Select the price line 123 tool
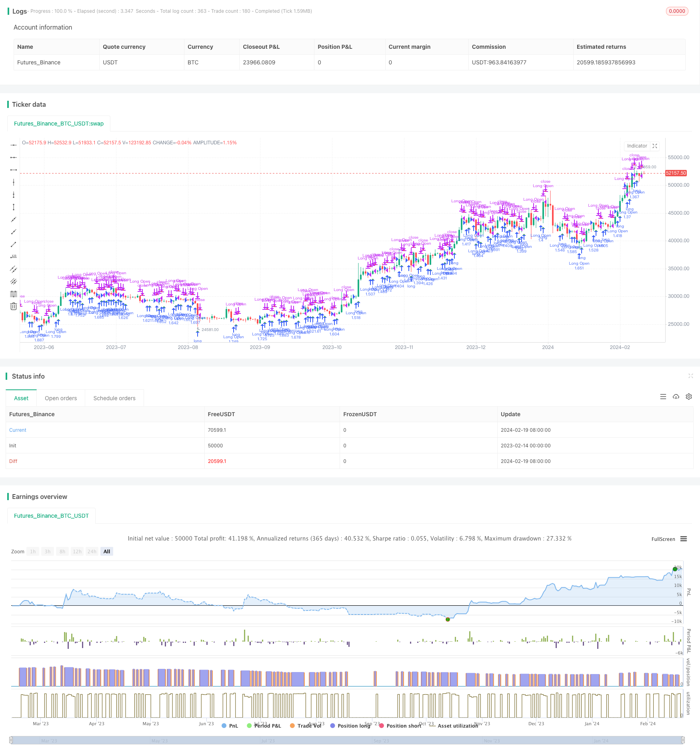The image size is (700, 756). point(14,257)
